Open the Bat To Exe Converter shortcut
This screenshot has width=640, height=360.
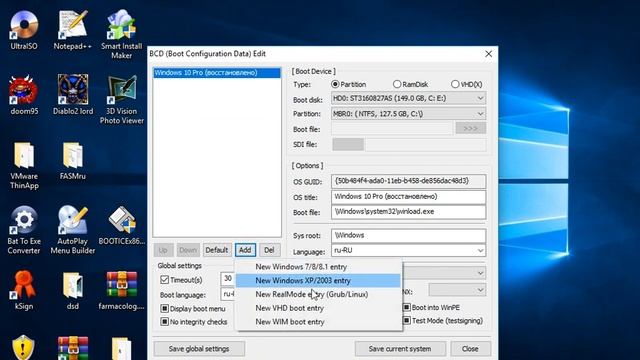click(24, 230)
